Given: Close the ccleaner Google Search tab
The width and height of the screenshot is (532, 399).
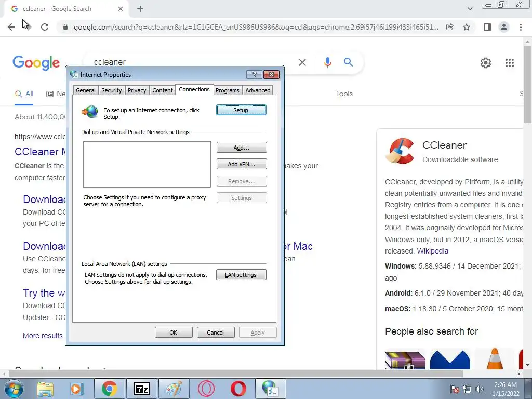Looking at the screenshot, I should click(121, 9).
